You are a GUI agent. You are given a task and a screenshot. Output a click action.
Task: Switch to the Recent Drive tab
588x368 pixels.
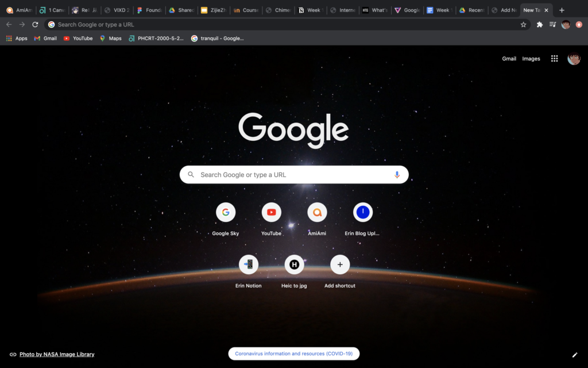[x=472, y=10]
